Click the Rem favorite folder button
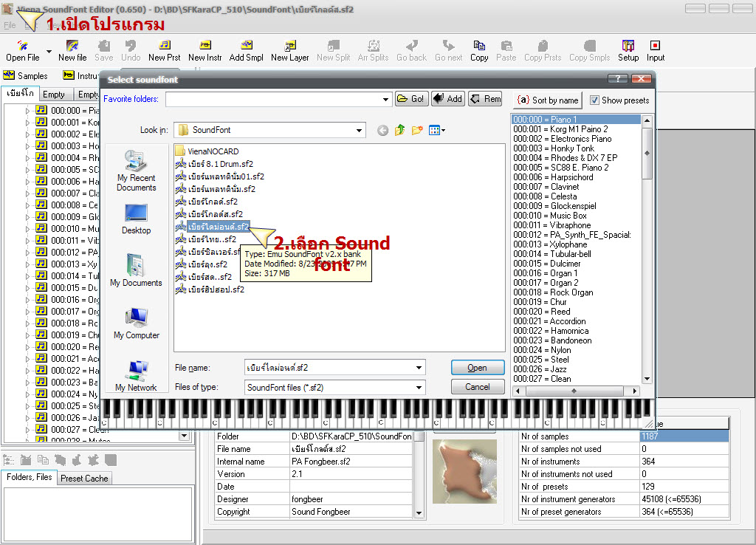The height and width of the screenshot is (545, 756). pos(486,99)
